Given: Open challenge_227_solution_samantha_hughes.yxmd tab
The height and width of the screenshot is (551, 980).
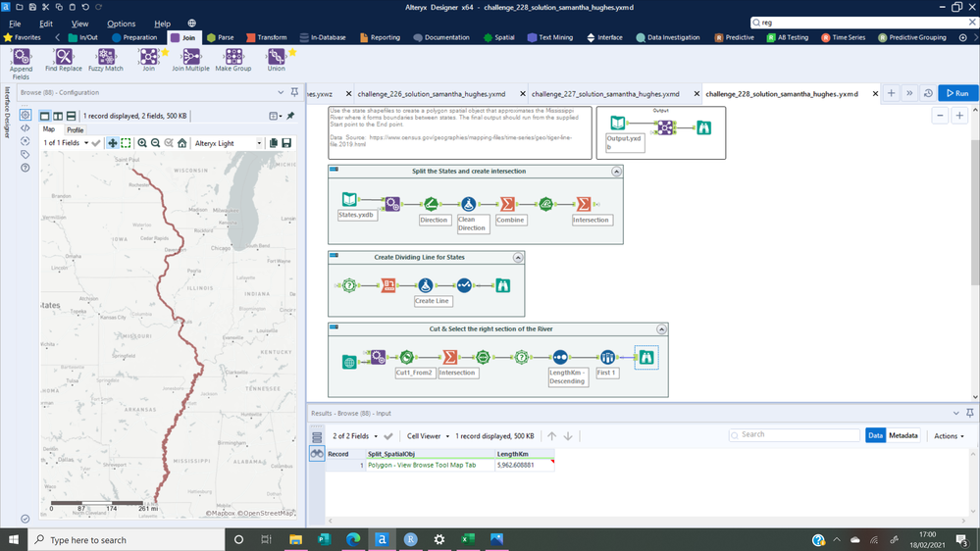Looking at the screenshot, I should 605,94.
